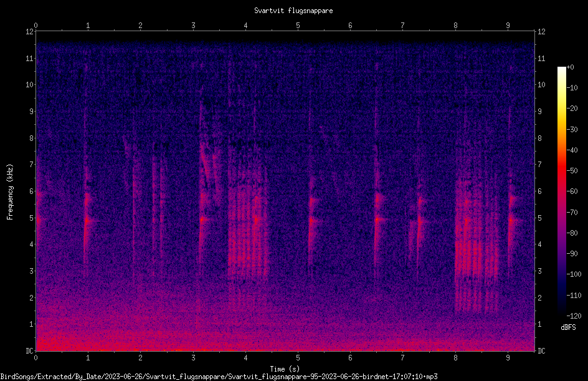Click the '6' tick on the bottom time axis

coord(350,358)
